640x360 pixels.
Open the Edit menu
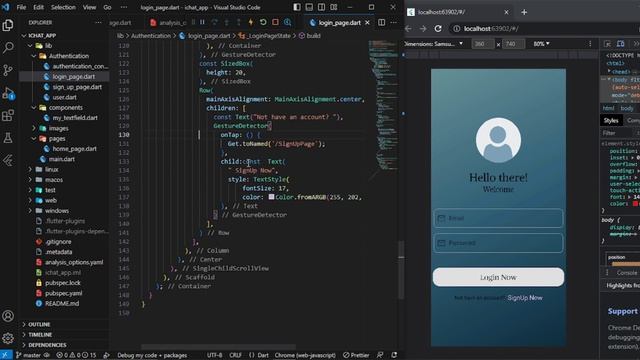pos(38,7)
